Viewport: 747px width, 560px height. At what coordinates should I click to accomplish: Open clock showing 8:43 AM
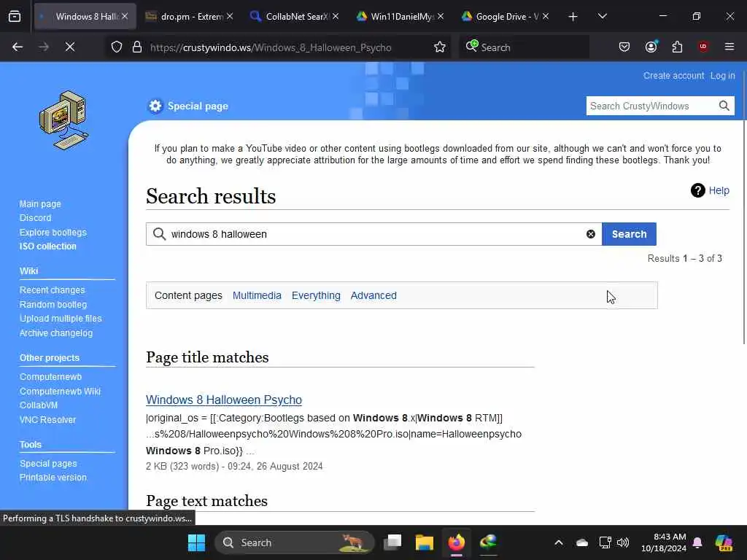point(664,542)
